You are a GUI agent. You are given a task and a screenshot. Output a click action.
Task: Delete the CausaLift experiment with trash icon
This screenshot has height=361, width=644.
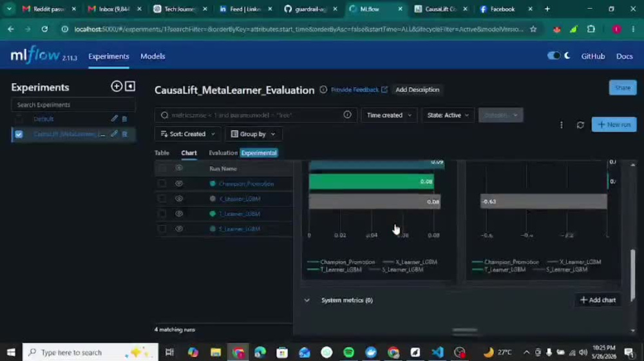tap(124, 134)
